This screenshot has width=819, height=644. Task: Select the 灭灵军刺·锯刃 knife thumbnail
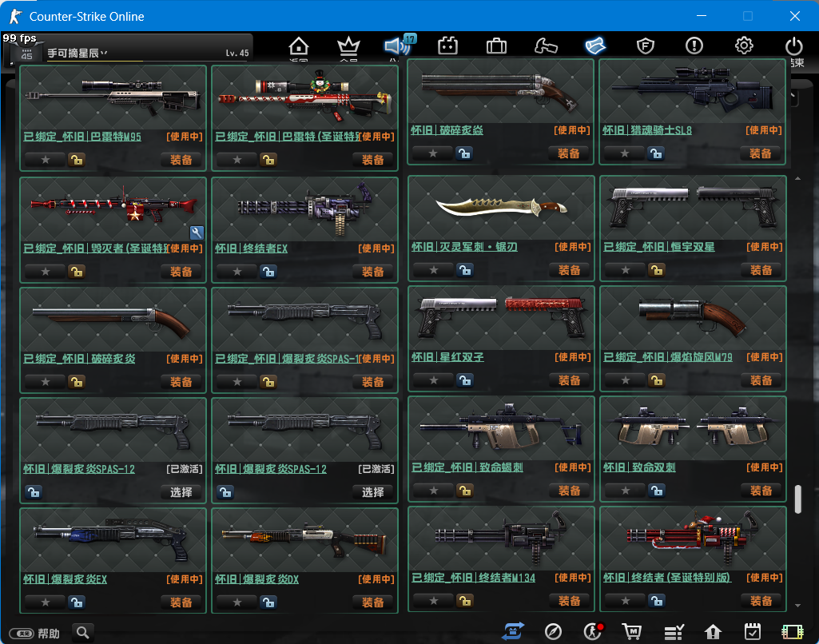point(501,208)
